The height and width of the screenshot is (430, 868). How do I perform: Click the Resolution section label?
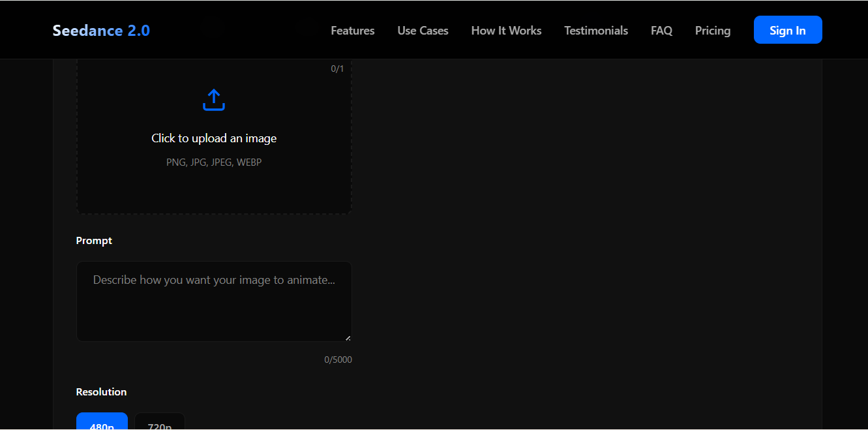[x=101, y=392]
